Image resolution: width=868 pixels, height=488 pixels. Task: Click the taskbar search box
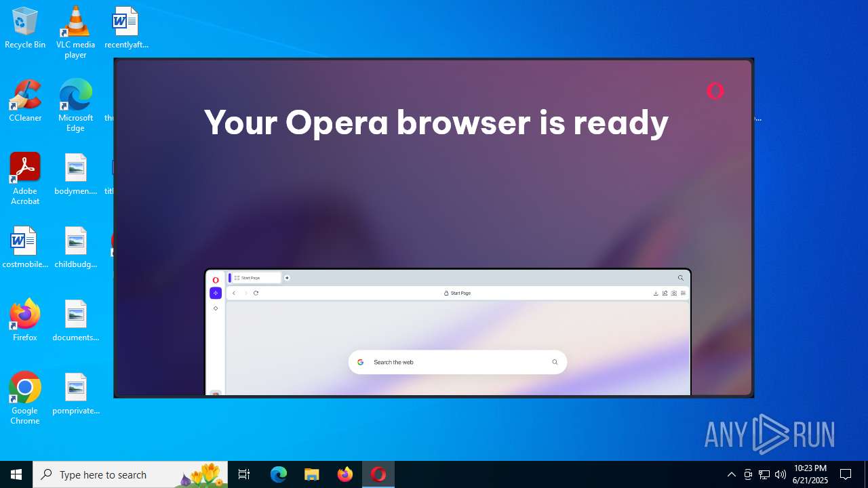(130, 474)
